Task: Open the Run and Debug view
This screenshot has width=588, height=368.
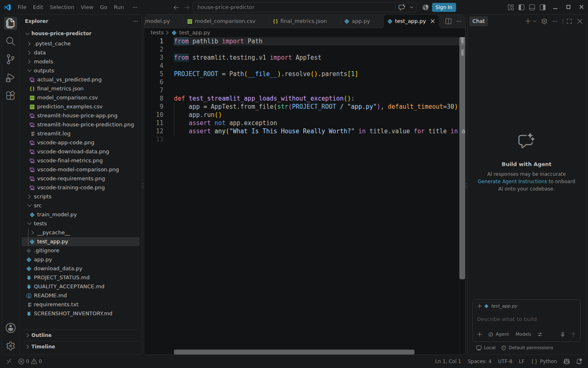Action: coord(11,77)
